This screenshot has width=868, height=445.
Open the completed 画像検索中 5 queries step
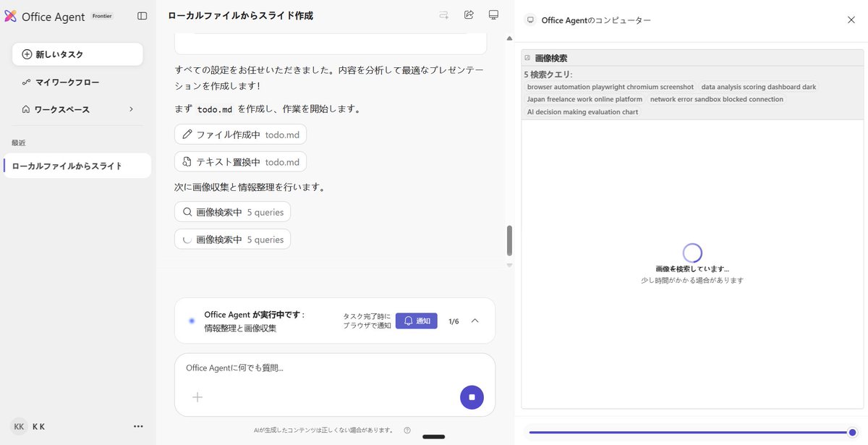coord(232,212)
